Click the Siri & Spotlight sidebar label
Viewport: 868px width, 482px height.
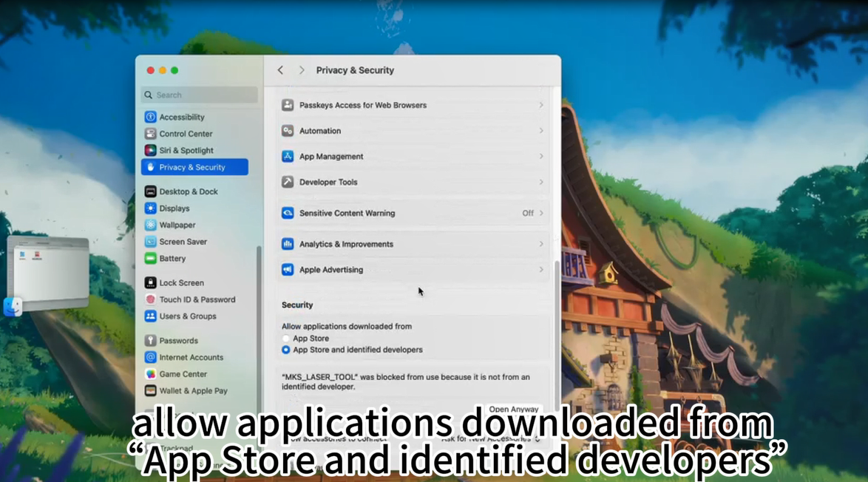[x=186, y=150]
